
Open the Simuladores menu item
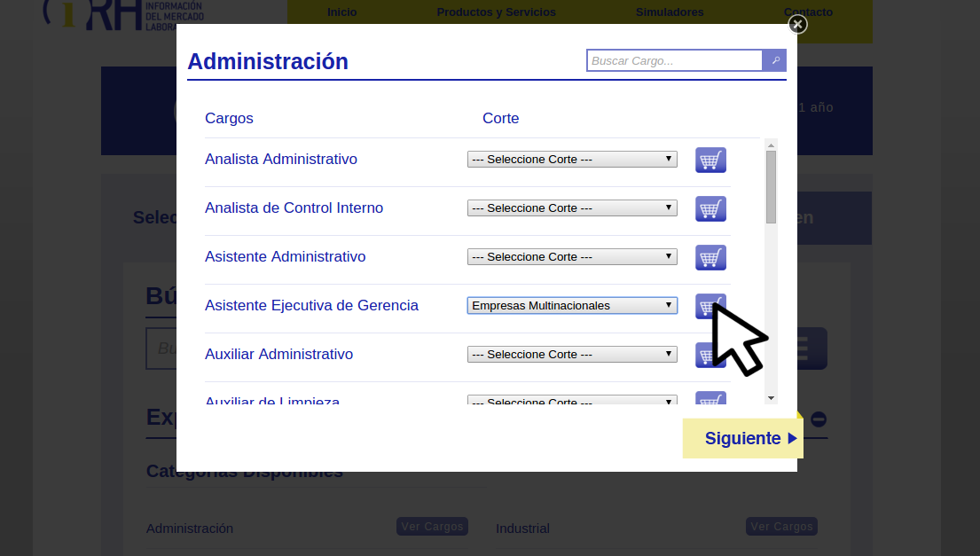click(x=670, y=12)
